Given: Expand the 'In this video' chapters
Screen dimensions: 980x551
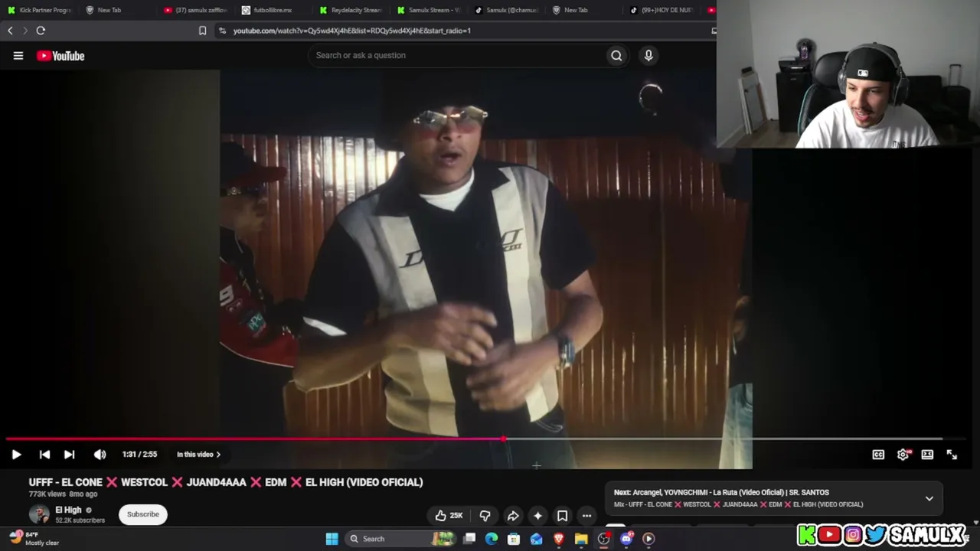Looking at the screenshot, I should (x=198, y=455).
